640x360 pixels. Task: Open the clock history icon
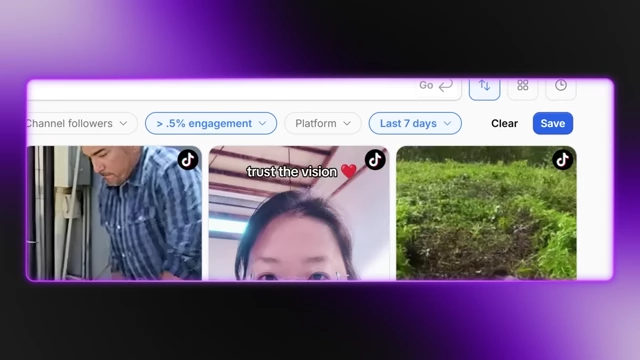click(561, 88)
